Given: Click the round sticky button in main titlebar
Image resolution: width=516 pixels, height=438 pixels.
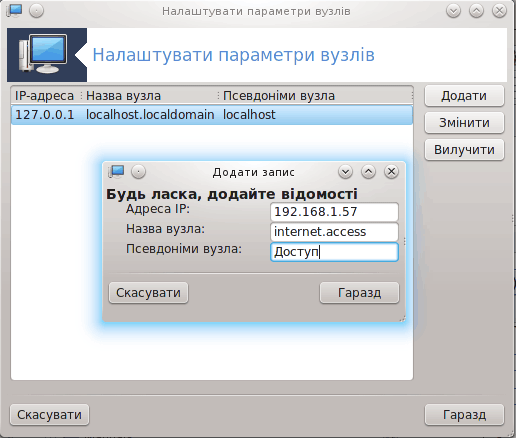Looking at the screenshot, I should pos(36,11).
